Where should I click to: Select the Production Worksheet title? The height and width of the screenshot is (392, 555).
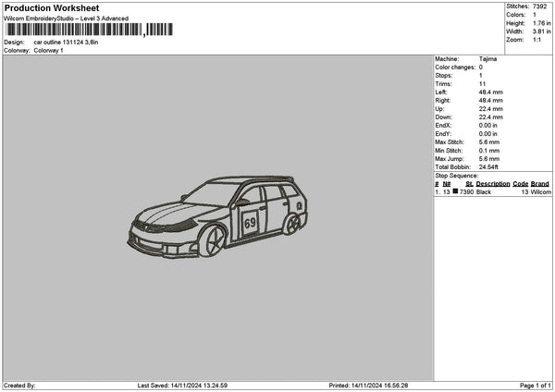click(x=52, y=8)
